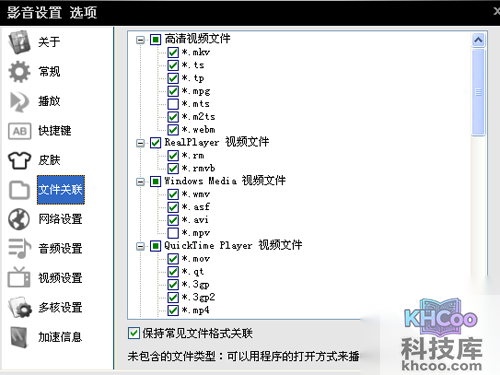Select the Windows Media 视频文件 tree label

point(225,181)
